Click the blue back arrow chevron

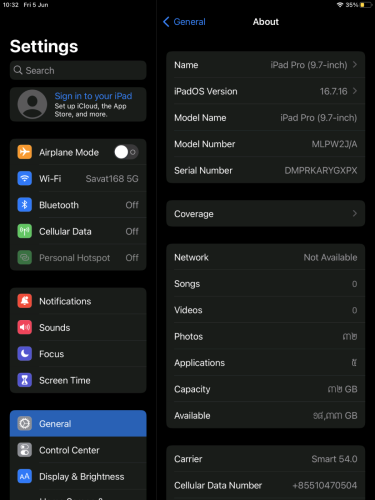coord(166,22)
